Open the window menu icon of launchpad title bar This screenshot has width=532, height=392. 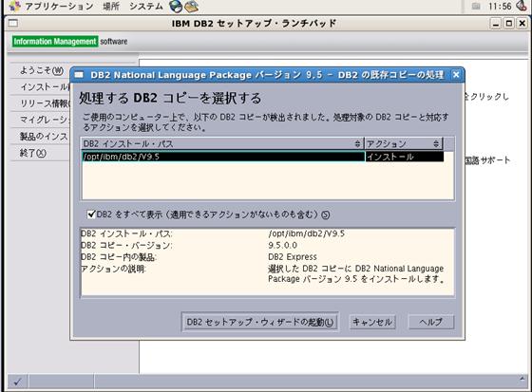click(13, 24)
